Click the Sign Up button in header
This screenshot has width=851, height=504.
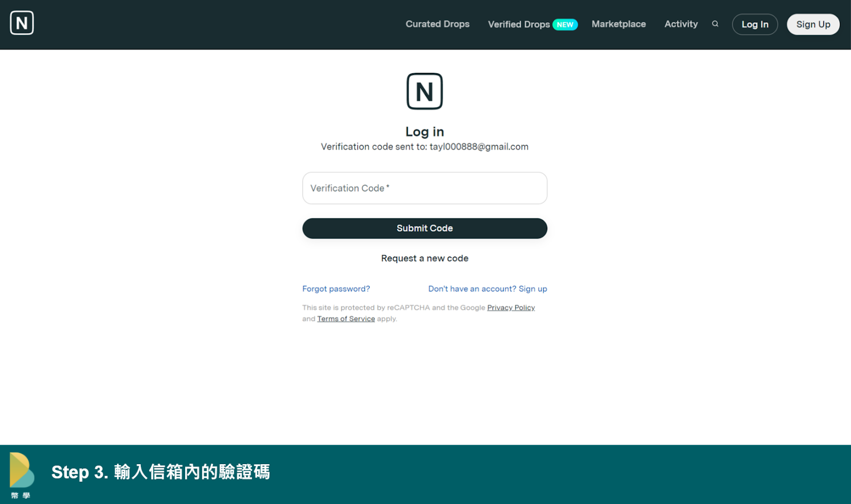[813, 24]
